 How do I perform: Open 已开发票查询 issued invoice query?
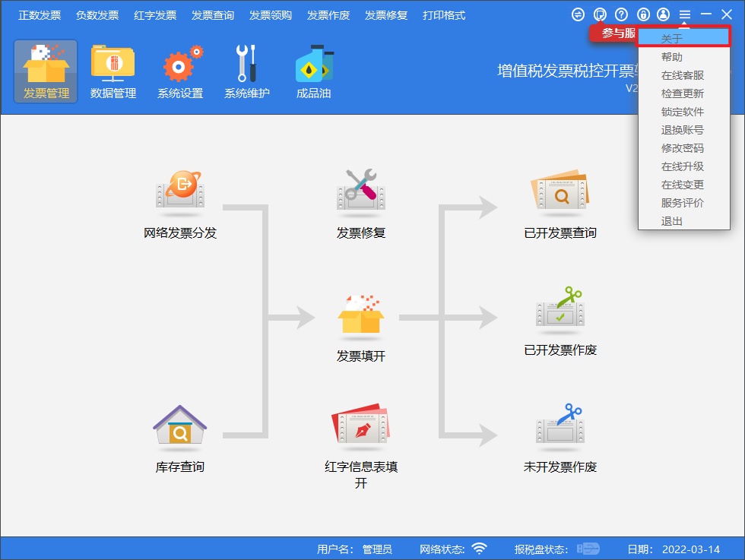click(x=560, y=192)
